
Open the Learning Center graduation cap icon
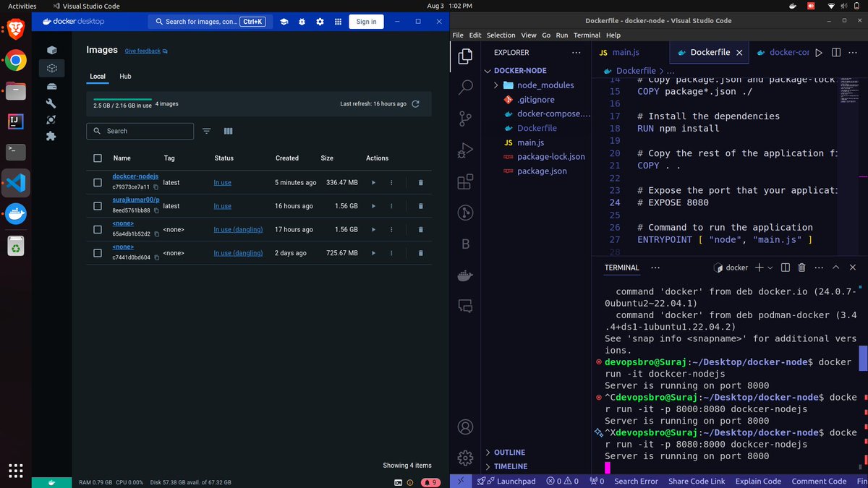pyautogui.click(x=285, y=22)
